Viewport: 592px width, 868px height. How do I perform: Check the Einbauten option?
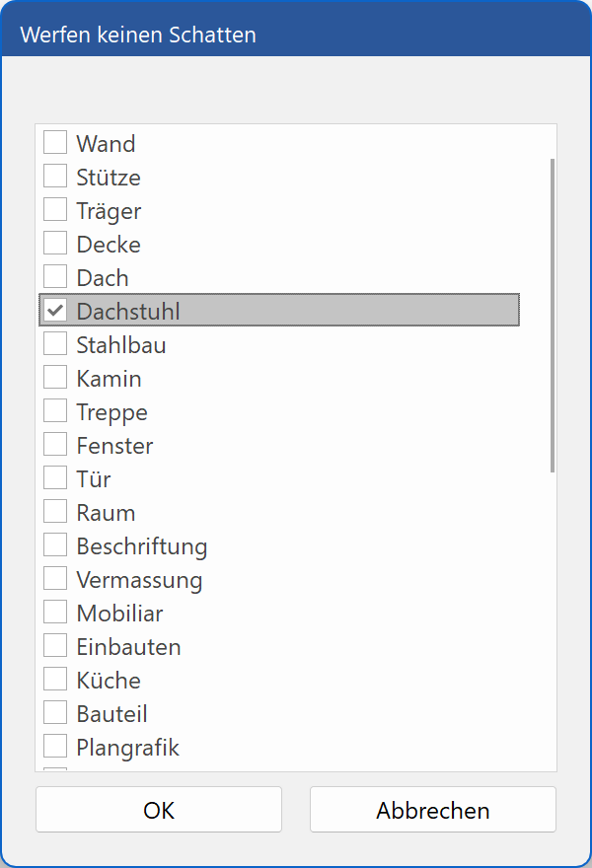pyautogui.click(x=55, y=646)
